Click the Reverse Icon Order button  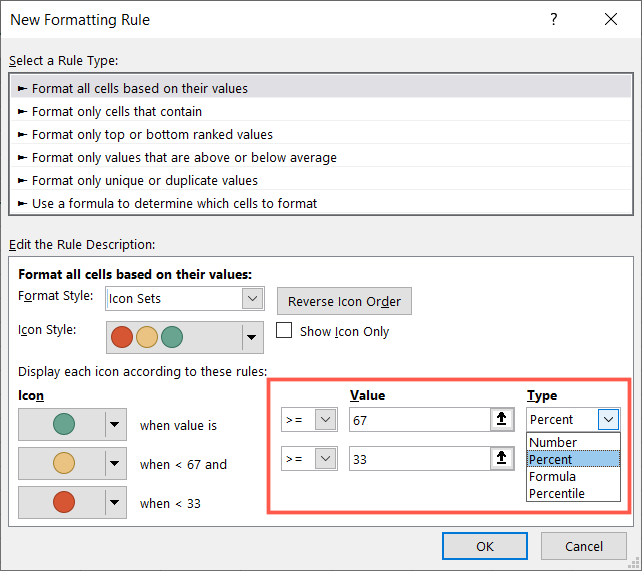344,301
